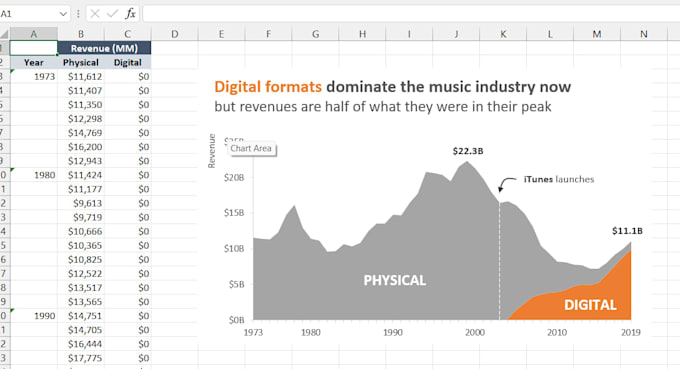Select the $22.3B peak data label
This screenshot has height=369, width=680.
click(468, 151)
